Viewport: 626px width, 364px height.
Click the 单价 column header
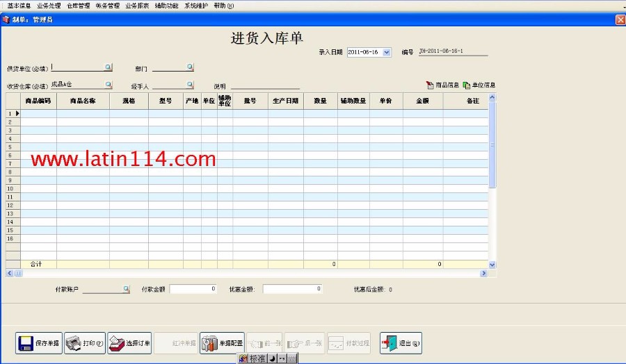click(x=386, y=101)
